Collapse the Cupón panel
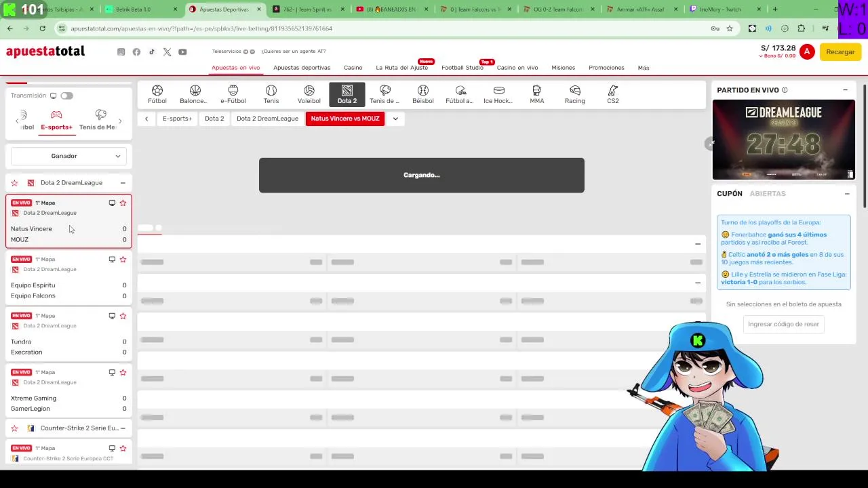The height and width of the screenshot is (488, 868). [x=847, y=194]
